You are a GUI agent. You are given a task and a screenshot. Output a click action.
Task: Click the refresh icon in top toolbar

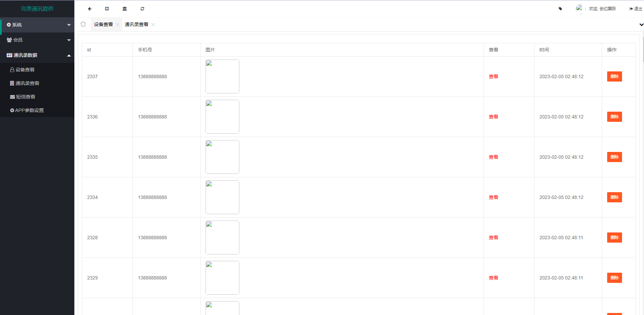(x=142, y=9)
